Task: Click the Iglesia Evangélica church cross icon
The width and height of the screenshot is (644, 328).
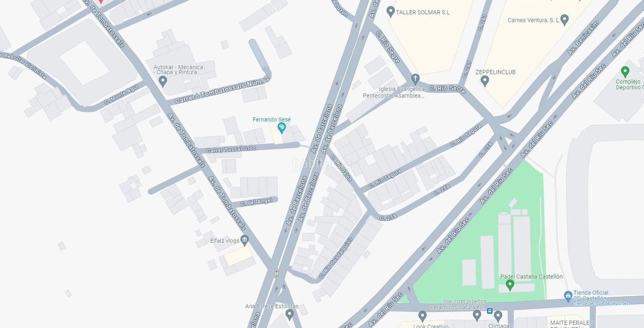Action: point(415,79)
